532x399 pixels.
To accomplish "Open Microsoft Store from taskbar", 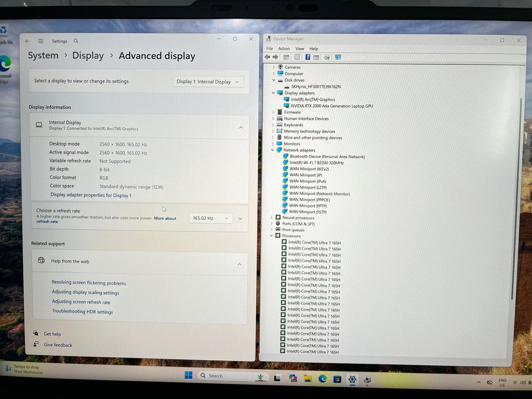I will click(337, 379).
